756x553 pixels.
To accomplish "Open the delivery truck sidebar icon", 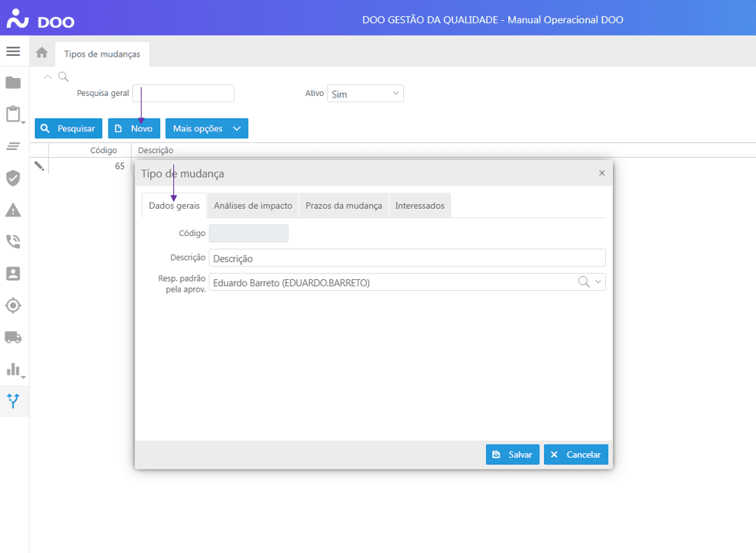I will pyautogui.click(x=13, y=337).
